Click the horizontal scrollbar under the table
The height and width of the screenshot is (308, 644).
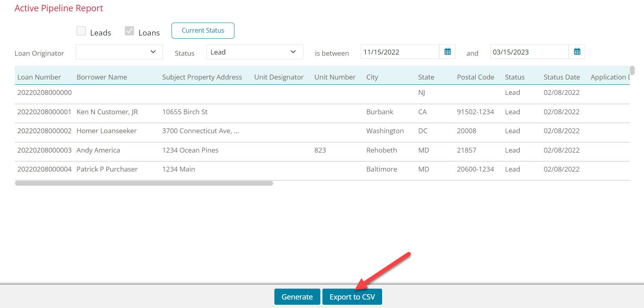144,183
